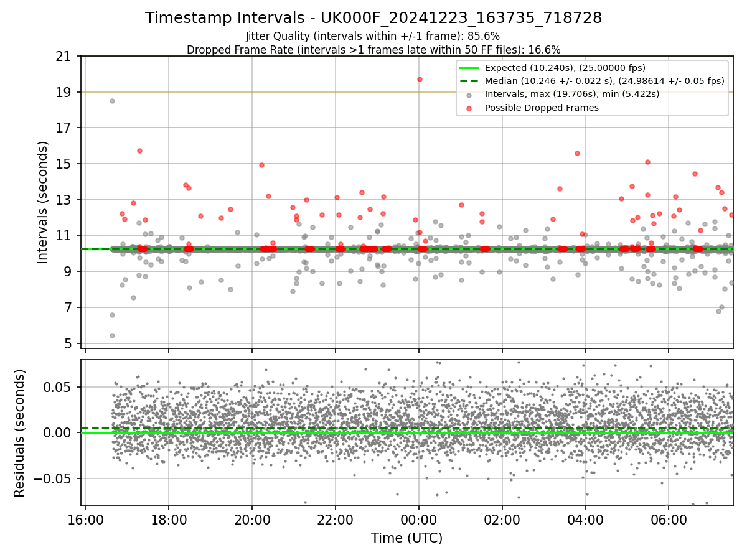Screen dimensions: 747x560
Task: Click the lowest gray point near 5.4 seconds
Action: [112, 335]
